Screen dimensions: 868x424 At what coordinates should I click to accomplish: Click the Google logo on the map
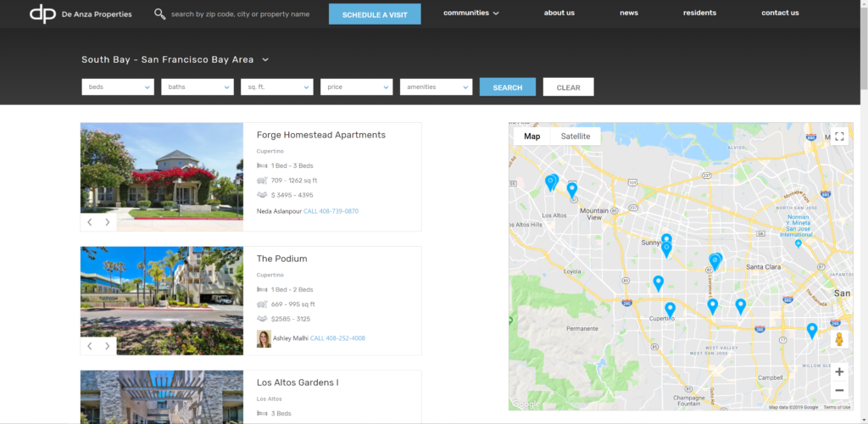click(x=526, y=404)
